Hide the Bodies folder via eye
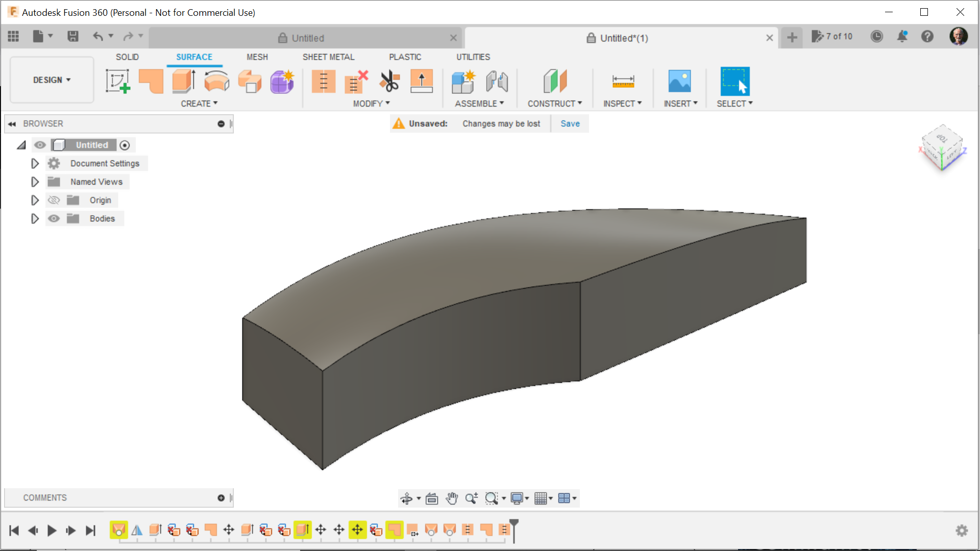 click(54, 219)
